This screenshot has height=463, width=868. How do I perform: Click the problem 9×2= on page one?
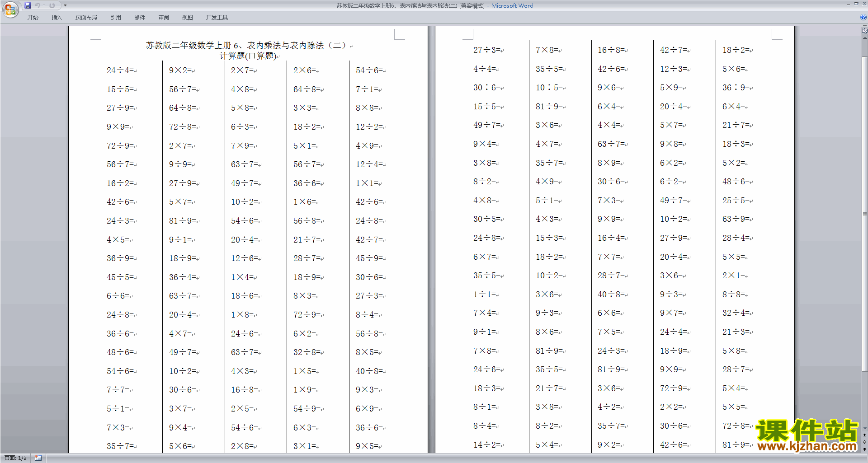(180, 70)
